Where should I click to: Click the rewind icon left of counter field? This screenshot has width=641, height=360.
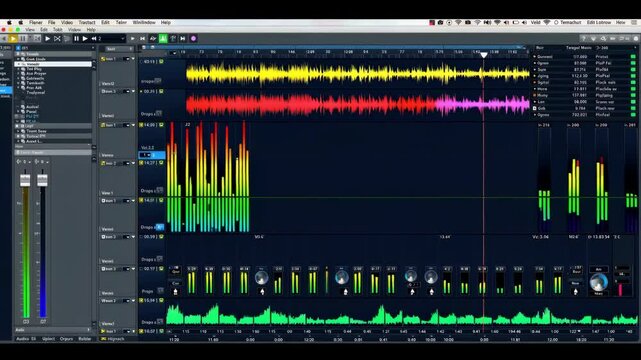[x=94, y=38]
